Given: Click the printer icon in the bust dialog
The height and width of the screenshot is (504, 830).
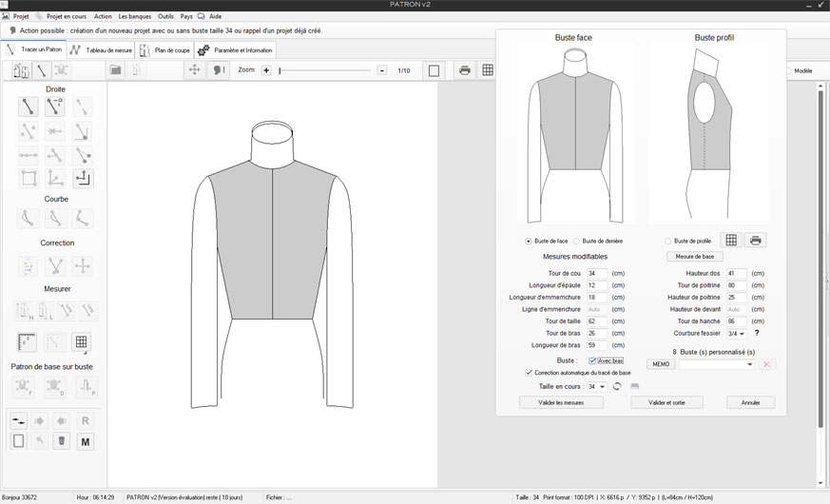Looking at the screenshot, I should (x=755, y=241).
